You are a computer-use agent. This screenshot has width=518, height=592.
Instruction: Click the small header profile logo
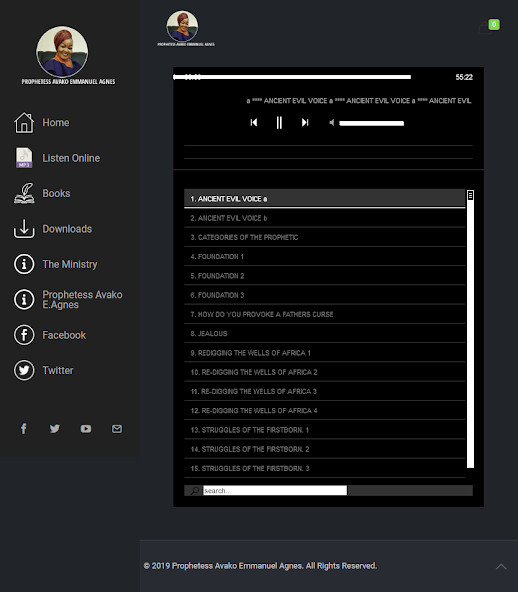(x=182, y=26)
